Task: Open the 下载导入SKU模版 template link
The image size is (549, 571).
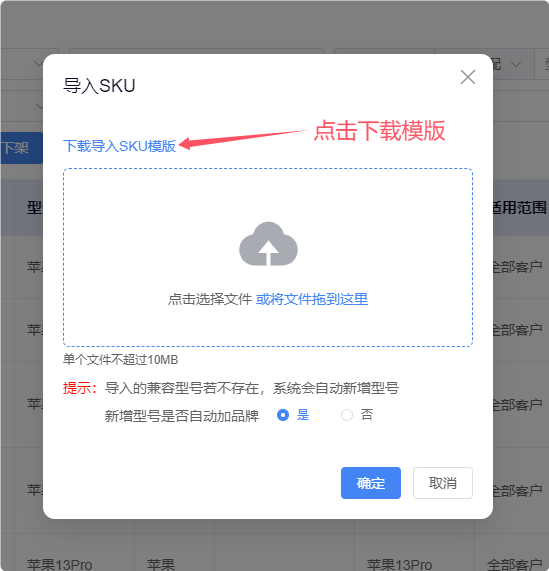Action: click(x=119, y=146)
